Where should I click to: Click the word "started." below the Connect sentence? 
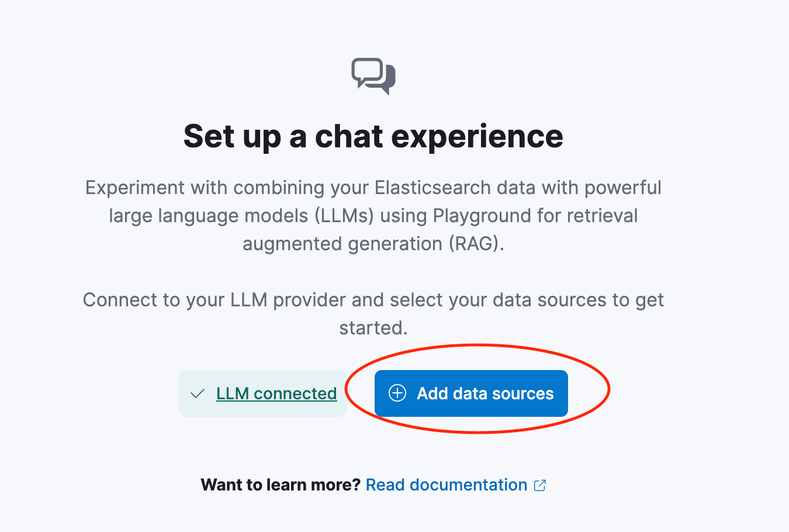coord(373,328)
